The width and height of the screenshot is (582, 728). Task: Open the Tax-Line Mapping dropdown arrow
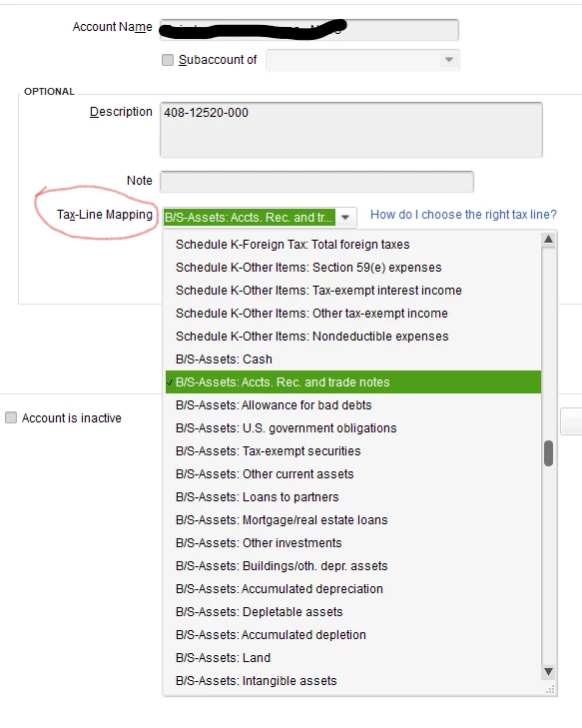pos(345,218)
